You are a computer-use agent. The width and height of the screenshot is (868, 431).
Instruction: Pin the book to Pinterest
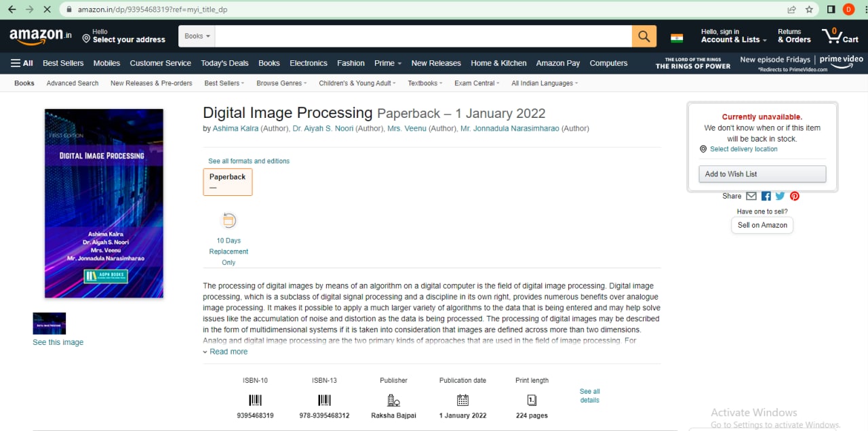794,196
